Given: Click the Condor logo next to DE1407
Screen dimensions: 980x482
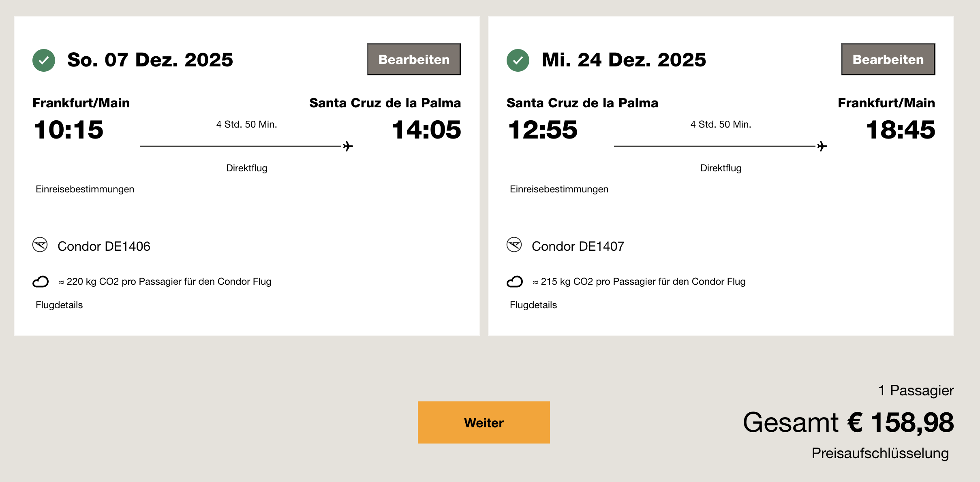Looking at the screenshot, I should [514, 245].
